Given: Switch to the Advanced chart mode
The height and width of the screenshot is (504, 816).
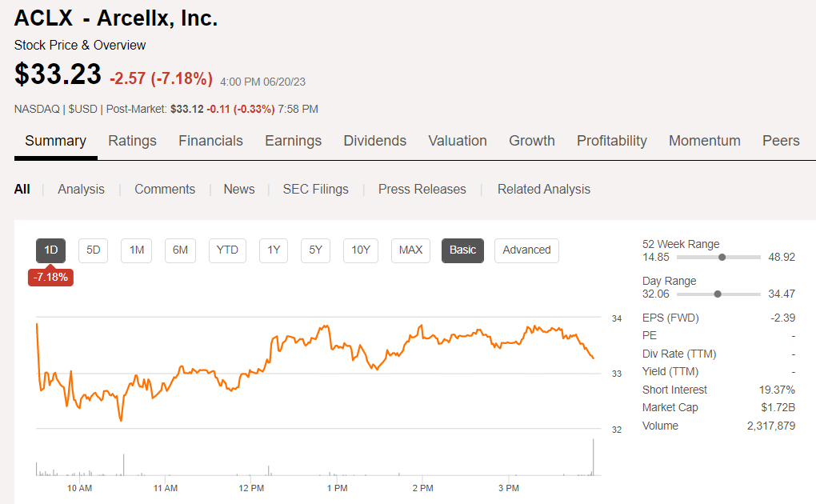Looking at the screenshot, I should tap(526, 250).
